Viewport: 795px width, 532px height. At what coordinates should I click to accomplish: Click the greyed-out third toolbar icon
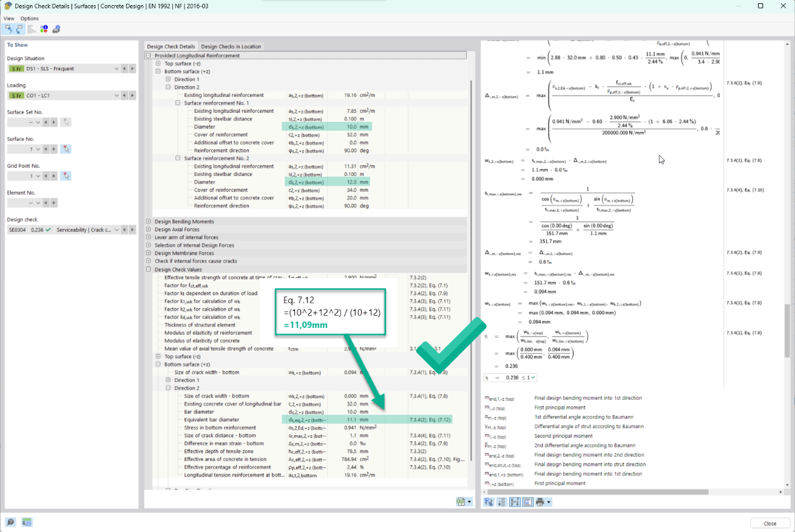(x=32, y=29)
